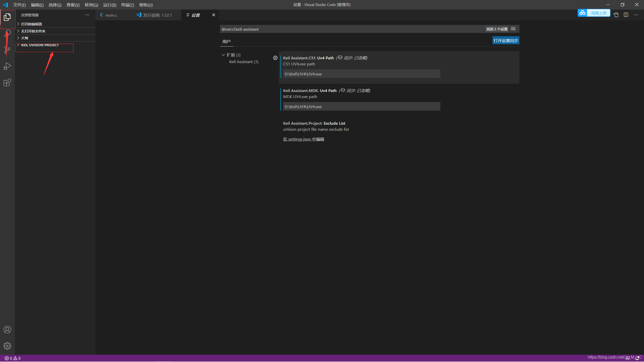The width and height of the screenshot is (644, 362).
Task: Open the Run and Debug view
Action: (7, 66)
